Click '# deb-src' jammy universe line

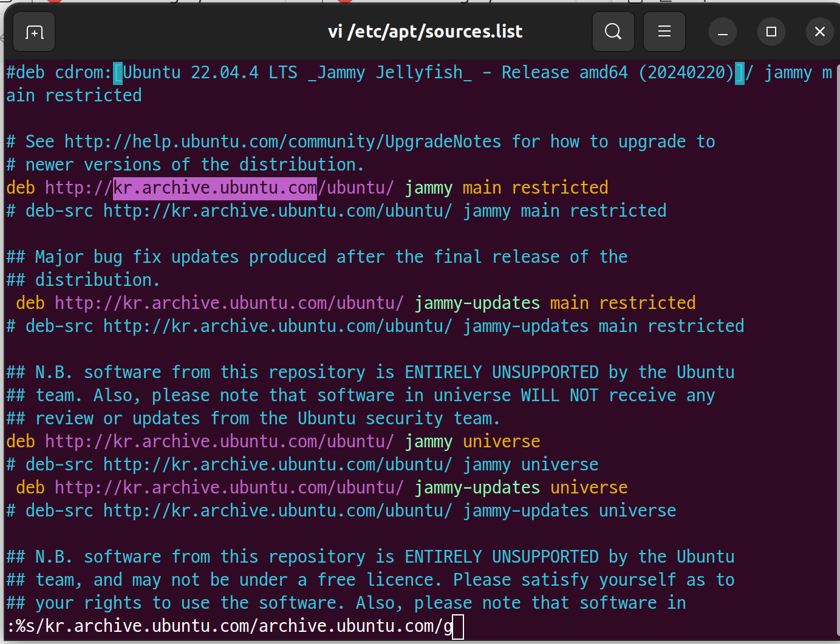[x=302, y=465]
